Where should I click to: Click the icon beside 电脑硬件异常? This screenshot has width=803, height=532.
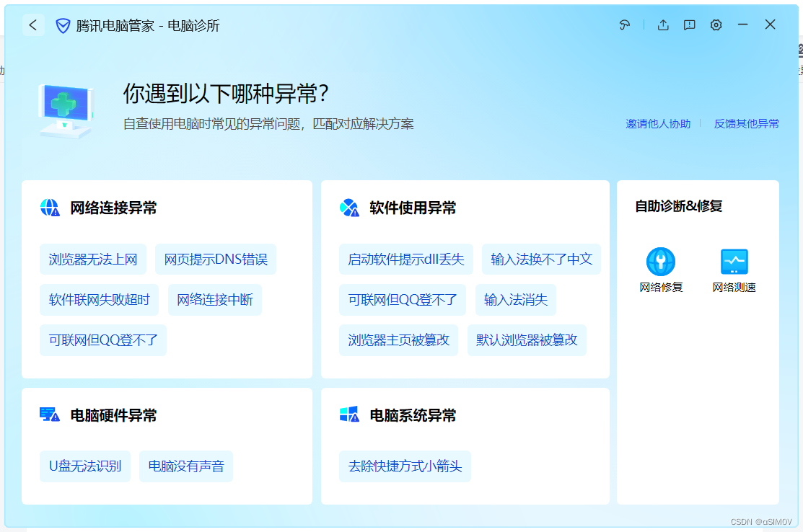[50, 414]
